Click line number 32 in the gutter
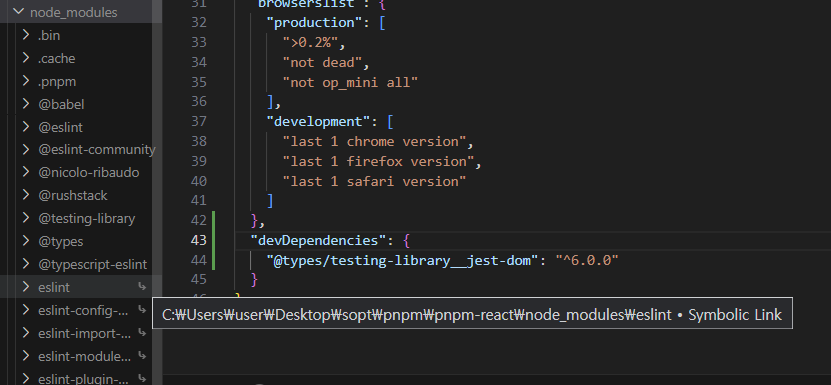This screenshot has width=831, height=385. pyautogui.click(x=199, y=22)
